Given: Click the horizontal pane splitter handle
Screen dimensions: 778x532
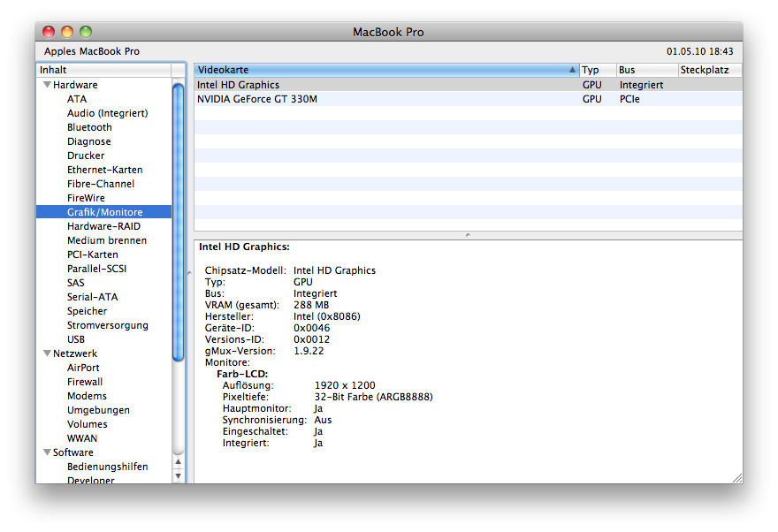Looking at the screenshot, I should 468,235.
